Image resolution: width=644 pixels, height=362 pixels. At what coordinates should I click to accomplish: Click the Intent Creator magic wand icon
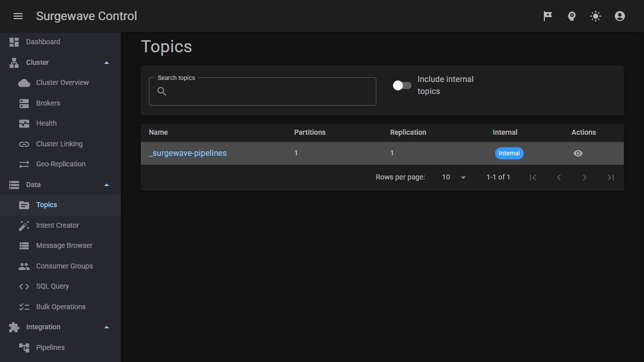click(24, 226)
